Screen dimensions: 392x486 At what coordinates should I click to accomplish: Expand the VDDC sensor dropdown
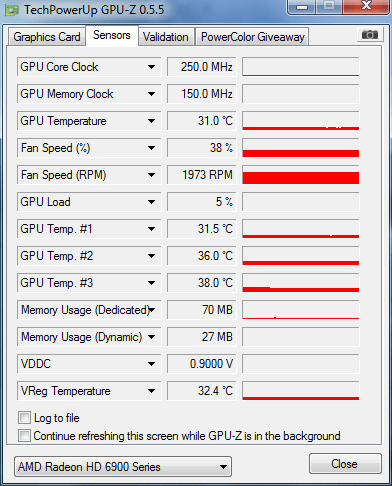pyautogui.click(x=151, y=364)
